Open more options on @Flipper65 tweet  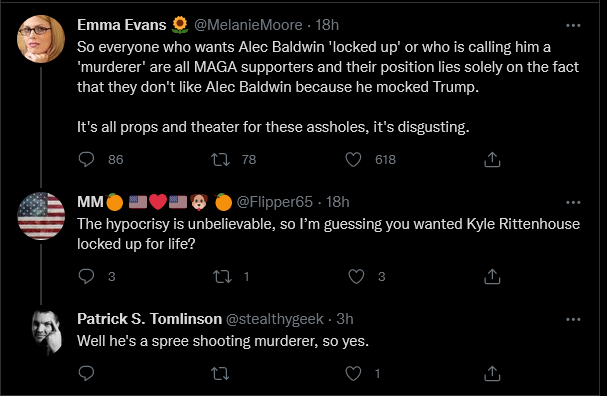tap(573, 202)
